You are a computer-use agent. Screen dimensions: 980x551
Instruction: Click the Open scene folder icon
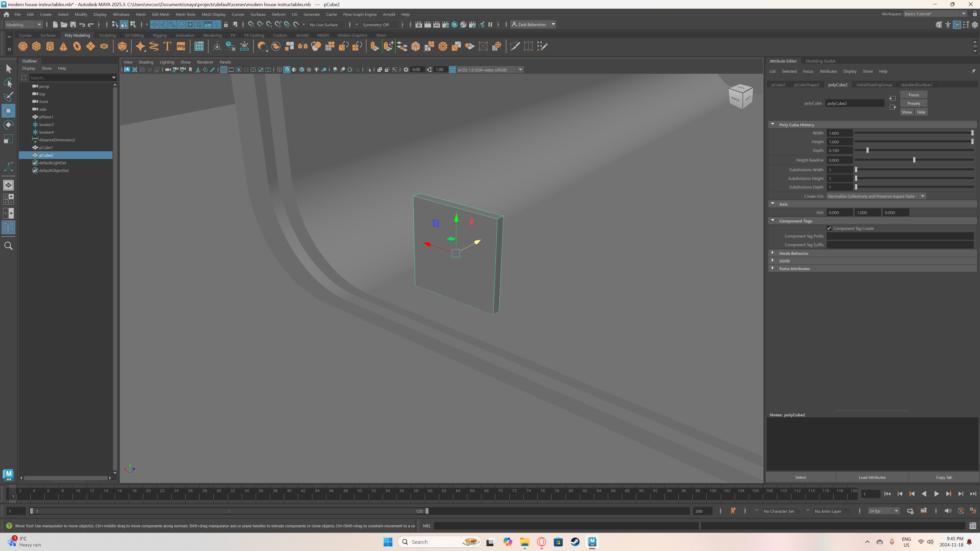(64, 25)
